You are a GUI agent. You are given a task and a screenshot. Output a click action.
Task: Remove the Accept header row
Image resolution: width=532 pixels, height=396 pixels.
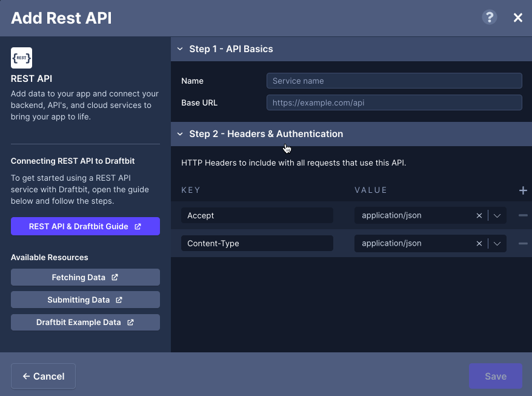(523, 215)
